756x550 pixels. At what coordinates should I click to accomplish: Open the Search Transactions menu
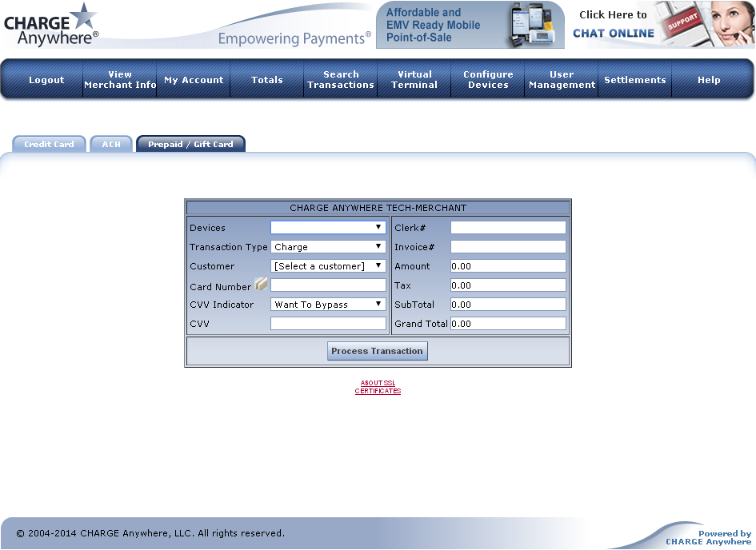[x=341, y=80]
